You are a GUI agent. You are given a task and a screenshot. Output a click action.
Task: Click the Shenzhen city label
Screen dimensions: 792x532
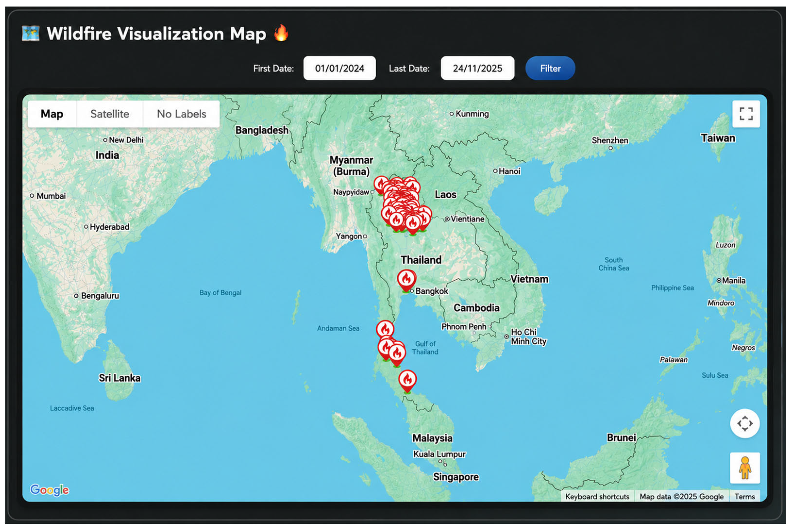coord(610,140)
